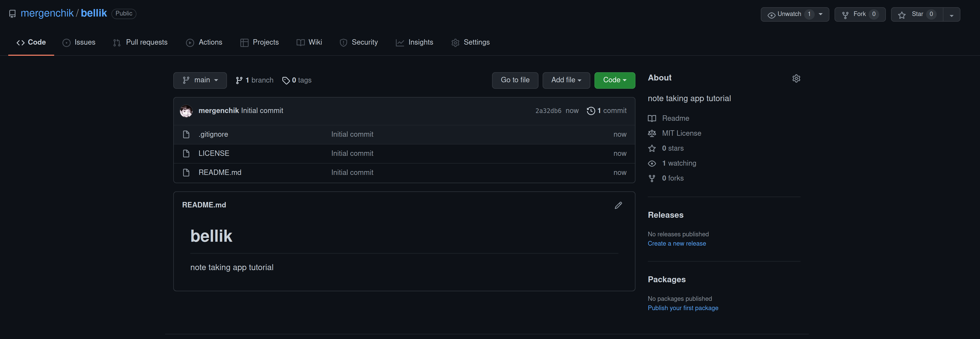Click the Releases heading
Viewport: 980px width, 339px height.
click(x=665, y=215)
